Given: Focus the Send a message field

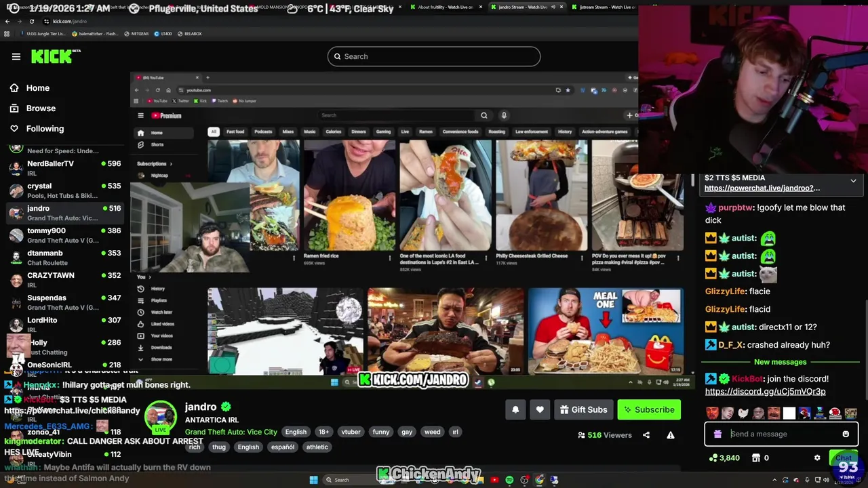Looking at the screenshot, I should click(781, 434).
